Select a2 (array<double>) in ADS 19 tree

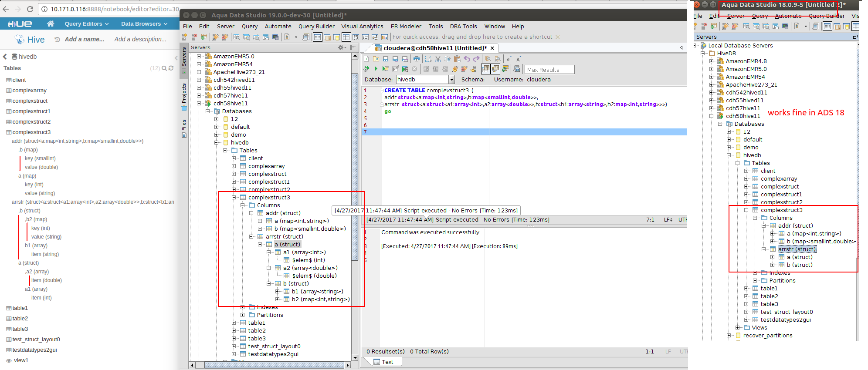[310, 268]
